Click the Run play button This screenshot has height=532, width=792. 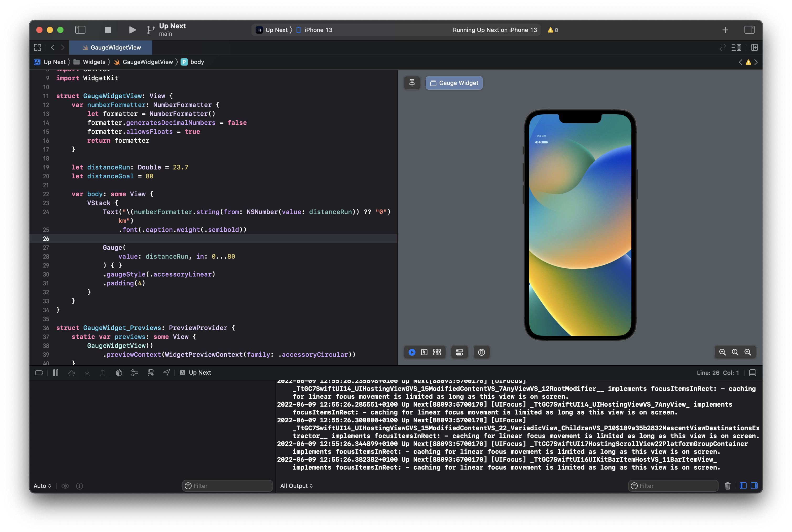pyautogui.click(x=132, y=30)
